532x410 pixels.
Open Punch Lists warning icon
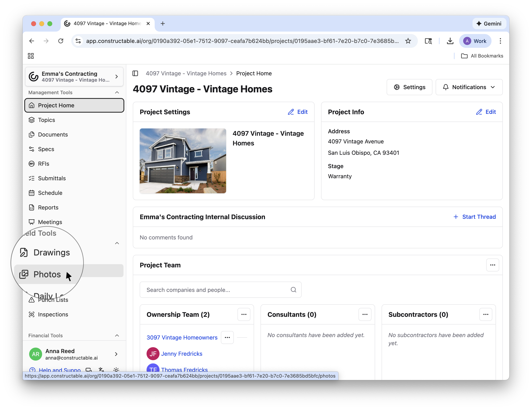click(31, 300)
